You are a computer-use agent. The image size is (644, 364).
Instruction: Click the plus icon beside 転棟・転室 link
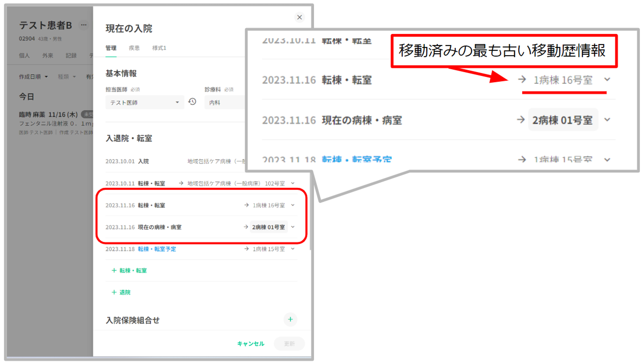click(x=114, y=271)
